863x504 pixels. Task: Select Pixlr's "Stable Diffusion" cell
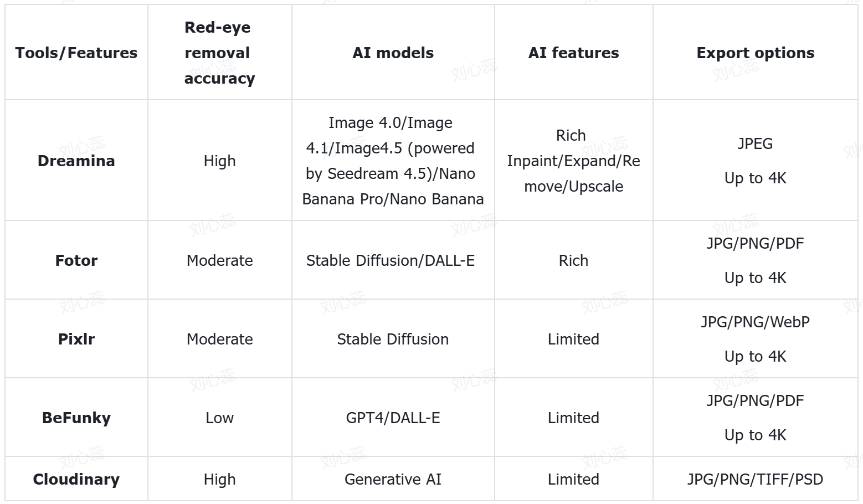click(x=393, y=339)
